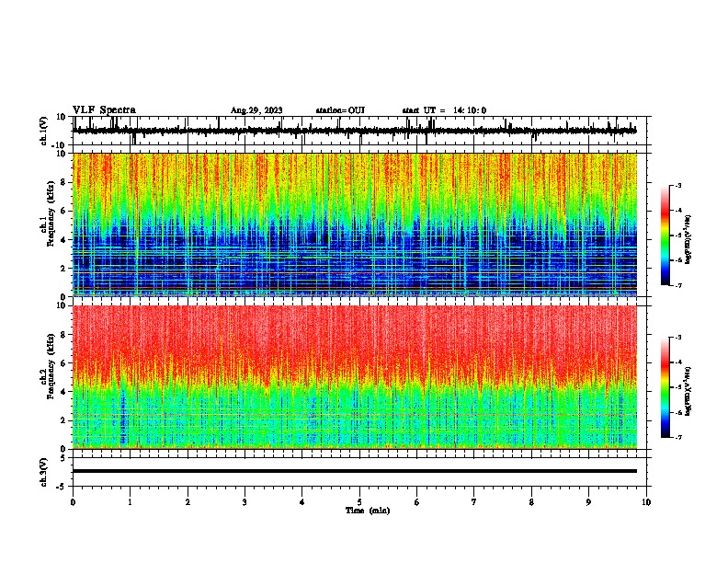
Task: Click the log(PSD) label beside the ch.2 color bar
Action: [x=688, y=391]
